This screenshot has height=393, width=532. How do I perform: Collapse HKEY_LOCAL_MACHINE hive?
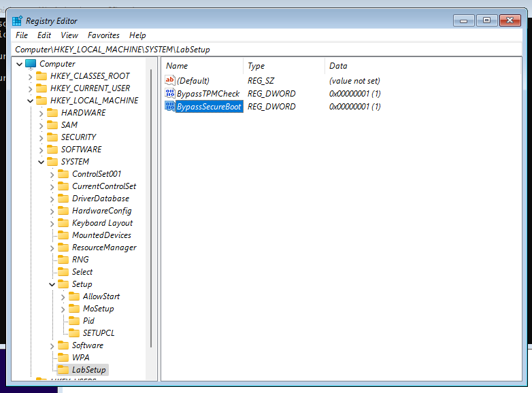[x=30, y=101]
